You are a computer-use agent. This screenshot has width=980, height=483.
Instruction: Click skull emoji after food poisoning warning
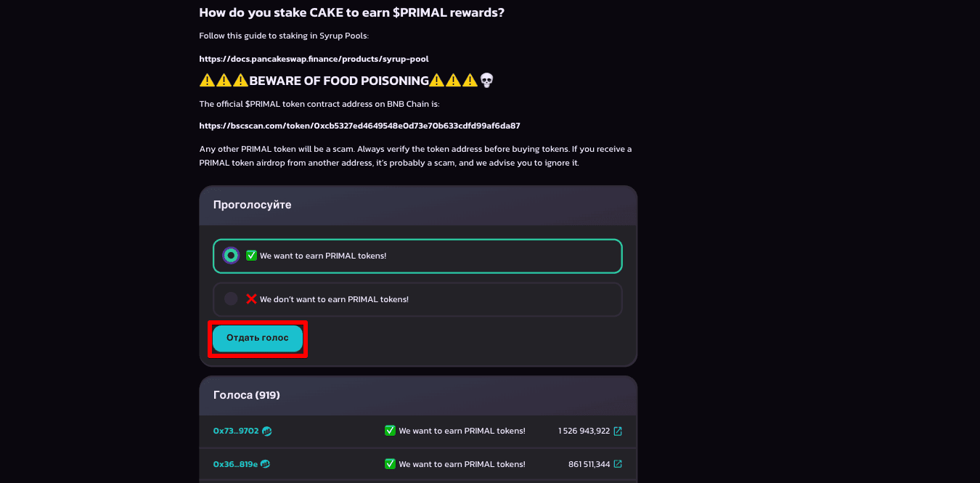(x=486, y=81)
